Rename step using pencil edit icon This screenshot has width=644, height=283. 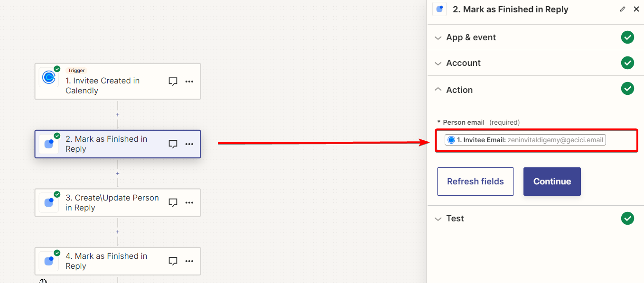tap(623, 9)
